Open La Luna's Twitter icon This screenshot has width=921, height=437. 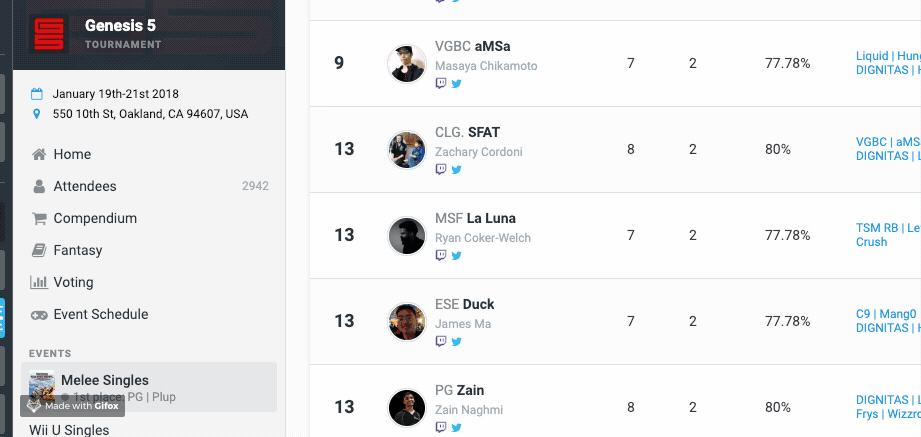tap(456, 256)
